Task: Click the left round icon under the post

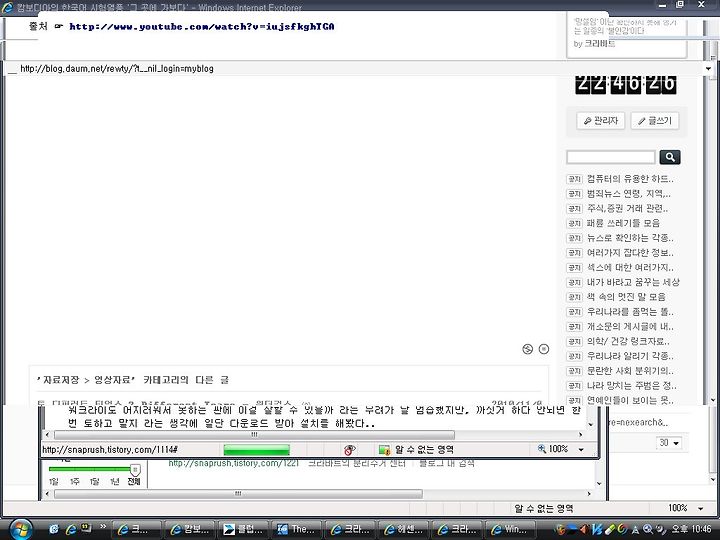Action: [x=528, y=349]
